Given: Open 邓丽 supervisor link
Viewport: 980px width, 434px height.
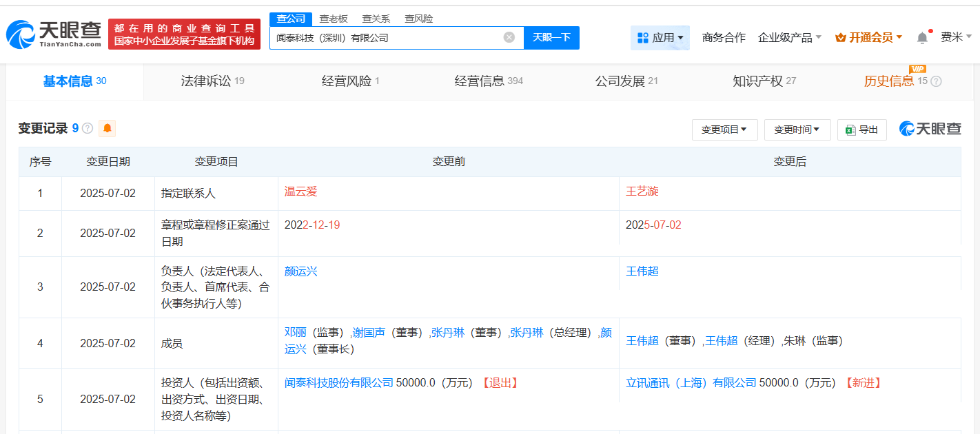Looking at the screenshot, I should [x=295, y=333].
